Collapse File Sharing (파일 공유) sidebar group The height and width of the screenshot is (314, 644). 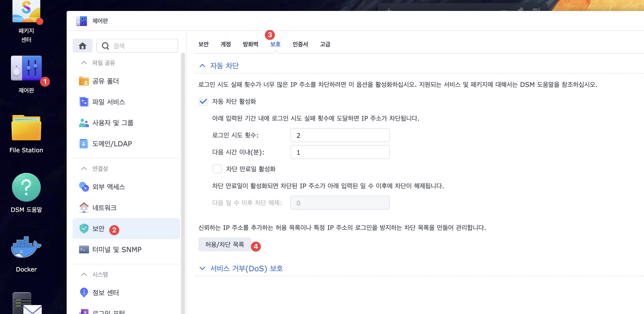tap(84, 63)
